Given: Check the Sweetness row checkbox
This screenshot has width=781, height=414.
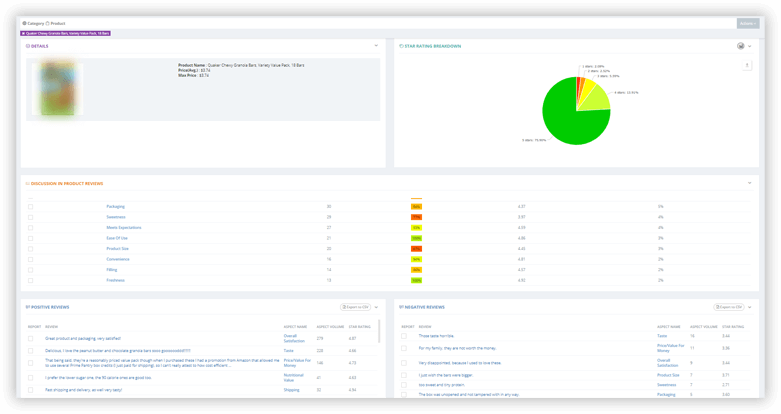Looking at the screenshot, I should tap(30, 217).
